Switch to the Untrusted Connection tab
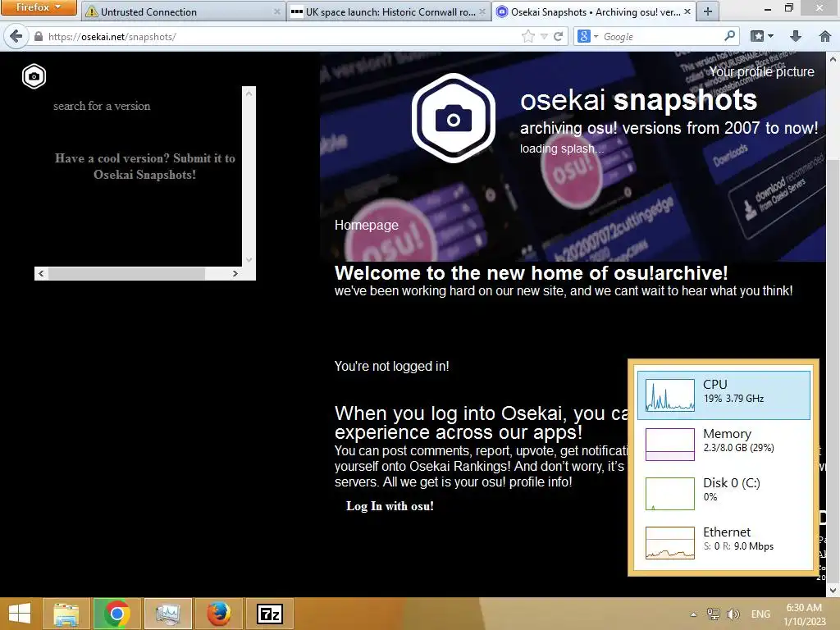Viewport: 840px width, 630px height. 183,11
